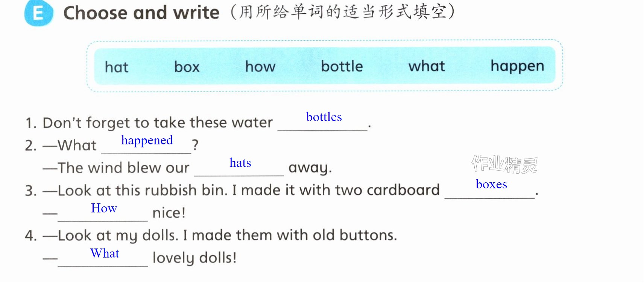The image size is (644, 297).
Task: Click the blank filled with 'happened'
Action: [x=146, y=143]
